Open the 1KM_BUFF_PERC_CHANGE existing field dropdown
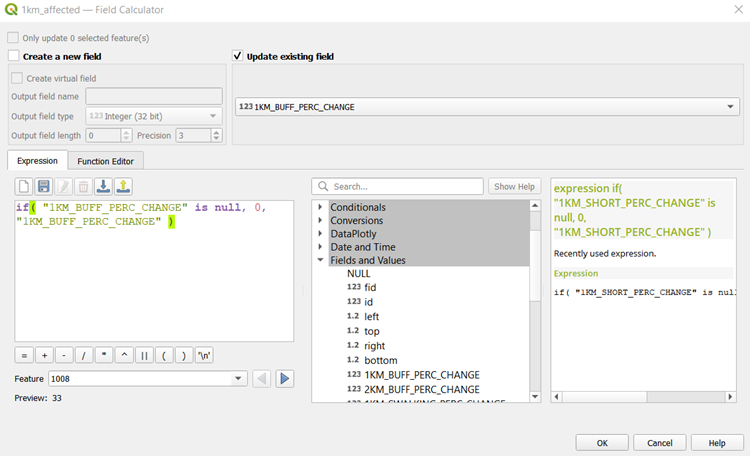The width and height of the screenshot is (750, 456). [x=487, y=106]
